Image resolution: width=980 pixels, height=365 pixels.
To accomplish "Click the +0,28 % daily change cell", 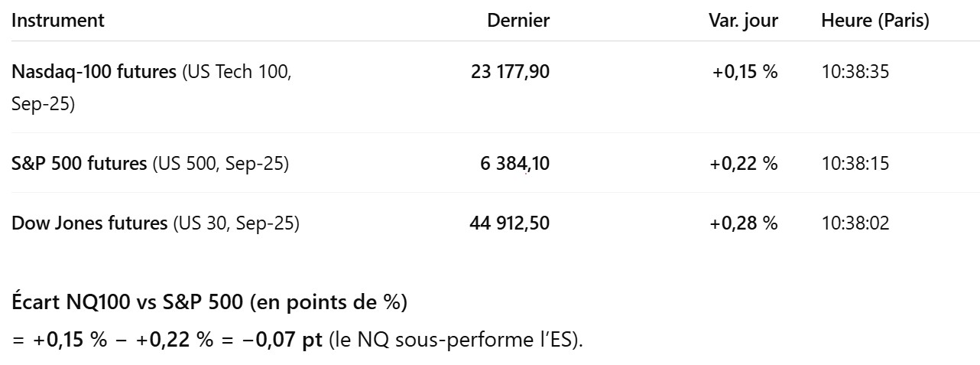I will coord(744,223).
